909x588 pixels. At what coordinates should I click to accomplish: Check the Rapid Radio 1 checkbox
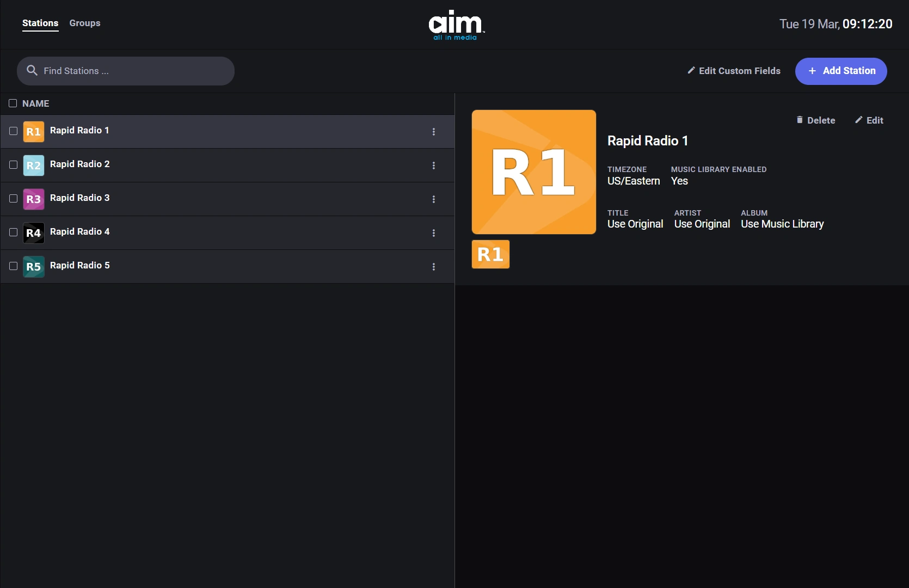click(x=14, y=131)
